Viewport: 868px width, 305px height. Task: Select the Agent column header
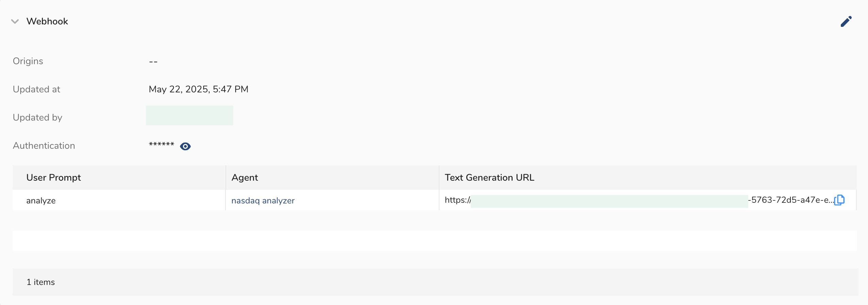point(245,178)
